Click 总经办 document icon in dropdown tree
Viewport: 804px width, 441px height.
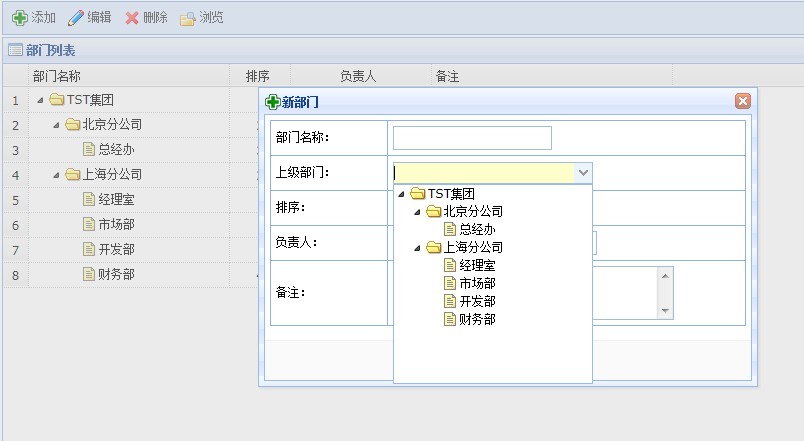[450, 229]
